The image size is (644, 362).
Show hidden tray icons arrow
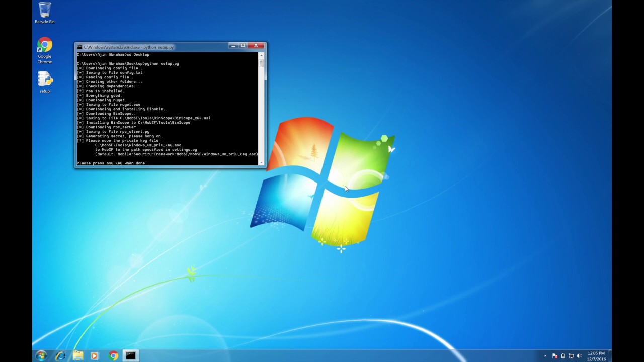tap(545, 356)
